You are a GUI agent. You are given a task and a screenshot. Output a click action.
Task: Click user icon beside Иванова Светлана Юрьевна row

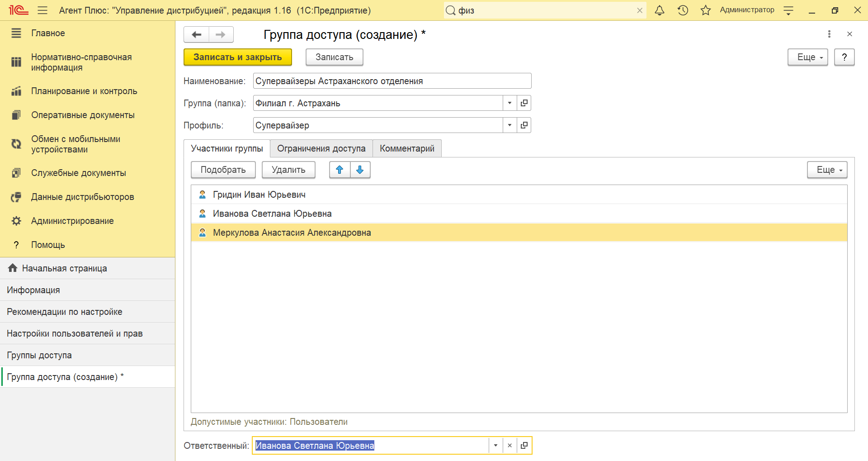[203, 214]
